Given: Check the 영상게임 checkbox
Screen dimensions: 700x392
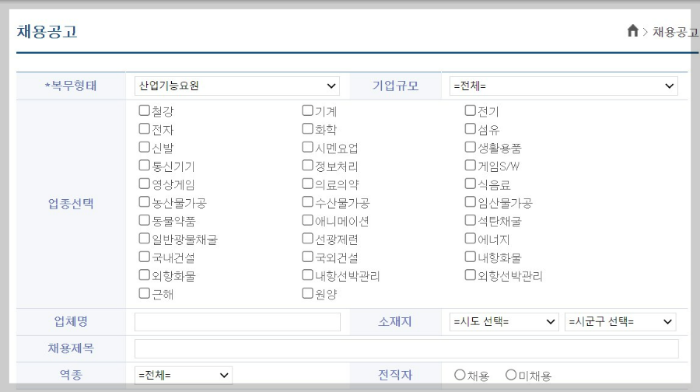Looking at the screenshot, I should [x=144, y=183].
